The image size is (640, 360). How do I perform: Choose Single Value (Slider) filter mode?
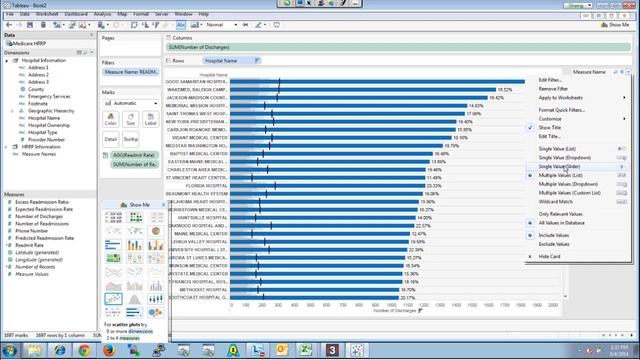click(x=559, y=167)
